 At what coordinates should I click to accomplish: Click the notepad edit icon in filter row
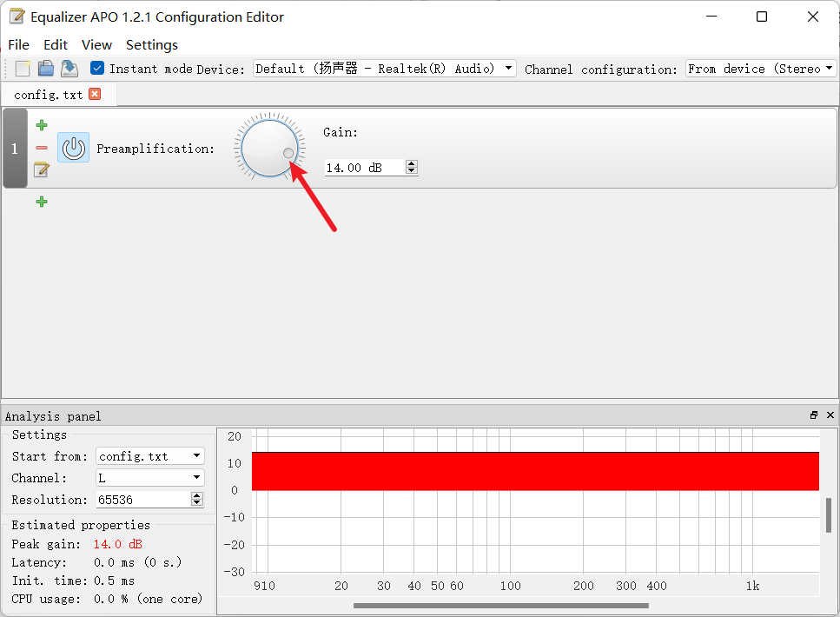pos(42,169)
